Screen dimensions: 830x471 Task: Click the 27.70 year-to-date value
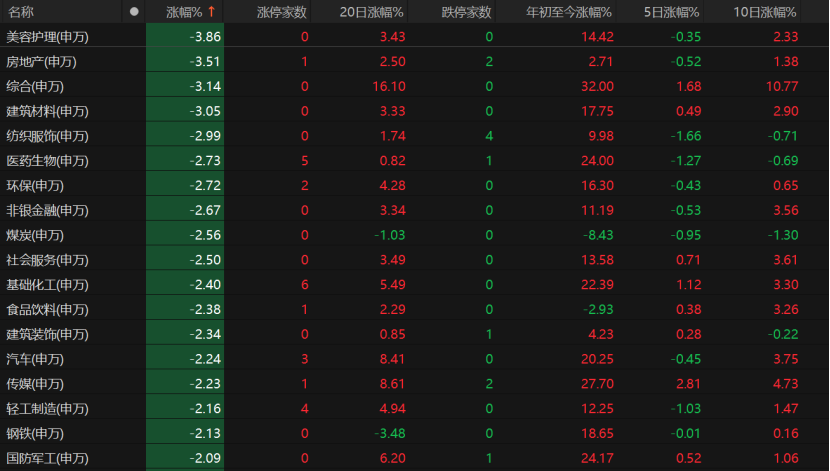[597, 384]
